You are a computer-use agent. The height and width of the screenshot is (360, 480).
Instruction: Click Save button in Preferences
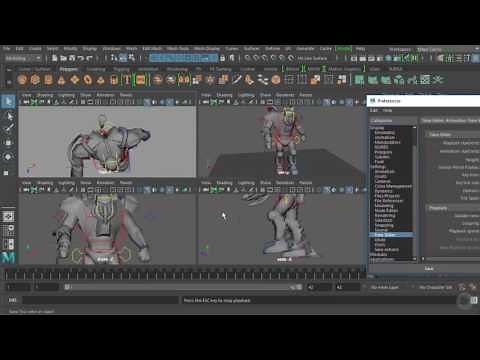pos(429,269)
